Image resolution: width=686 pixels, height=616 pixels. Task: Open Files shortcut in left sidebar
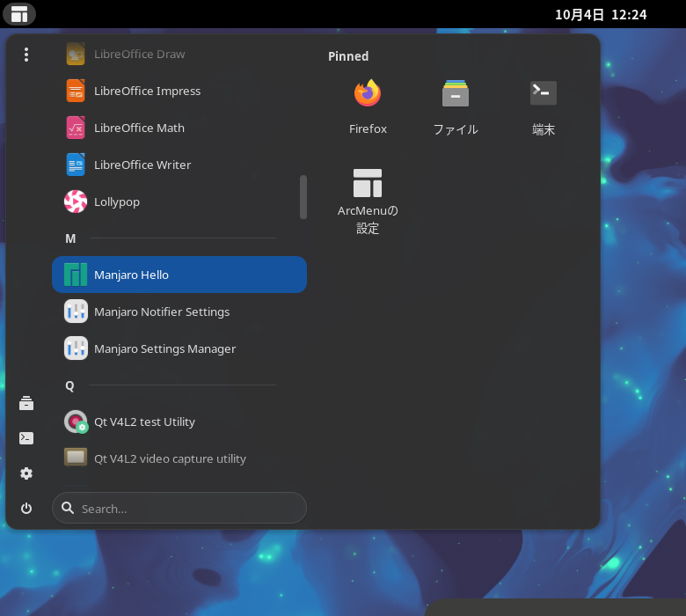[26, 403]
